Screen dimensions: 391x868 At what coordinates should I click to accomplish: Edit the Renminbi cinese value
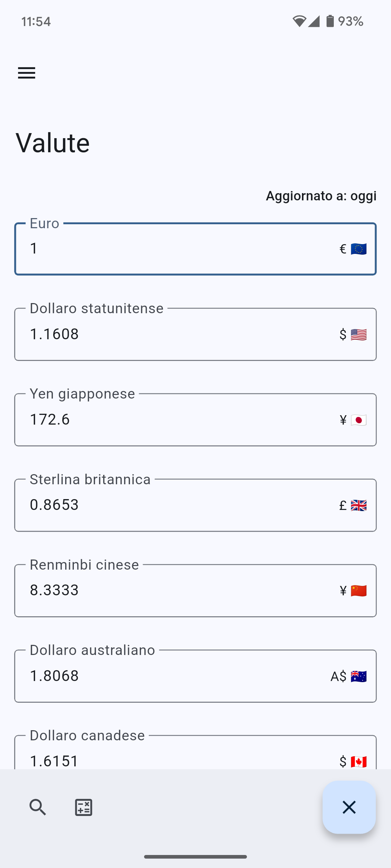[x=174, y=591]
